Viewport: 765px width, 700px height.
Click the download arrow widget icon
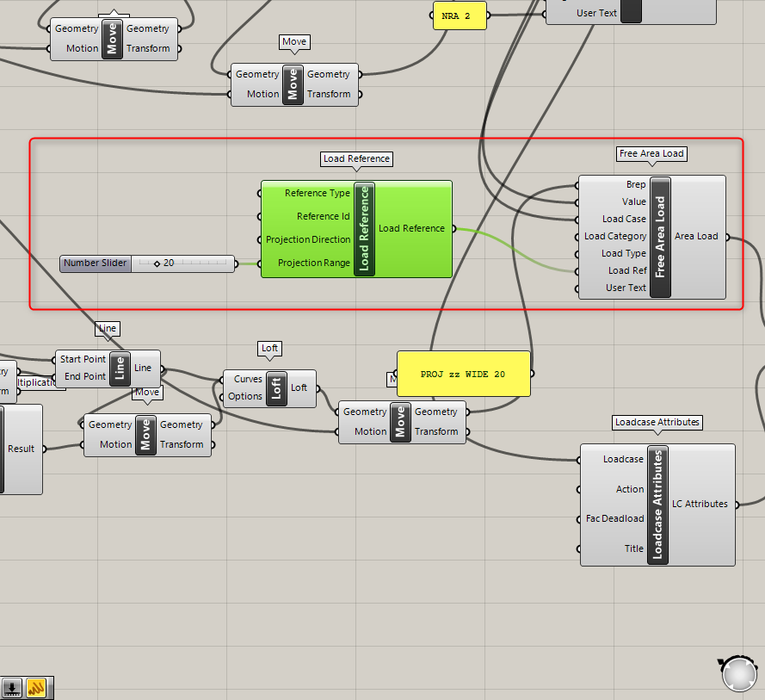[x=12, y=687]
